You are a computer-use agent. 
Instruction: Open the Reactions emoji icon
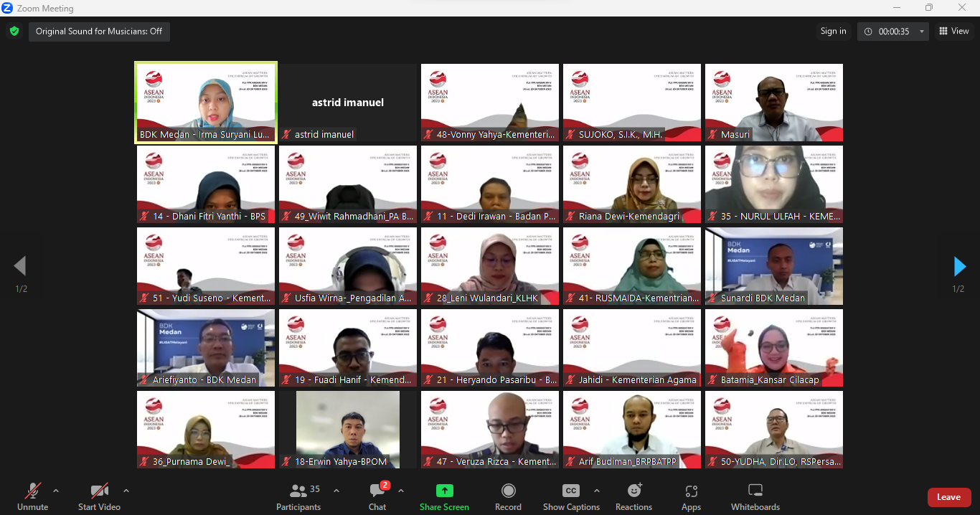coord(634,491)
